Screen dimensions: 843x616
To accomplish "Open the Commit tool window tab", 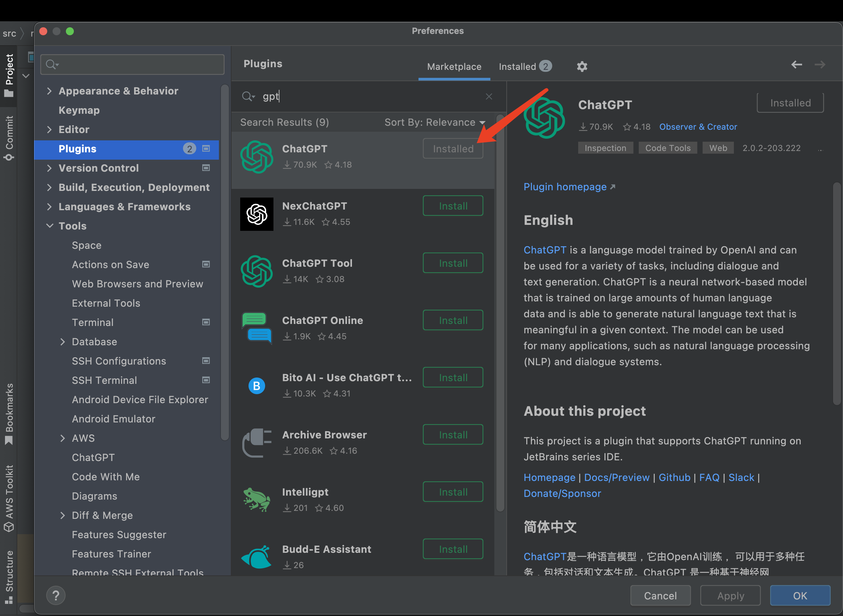I will (x=9, y=138).
